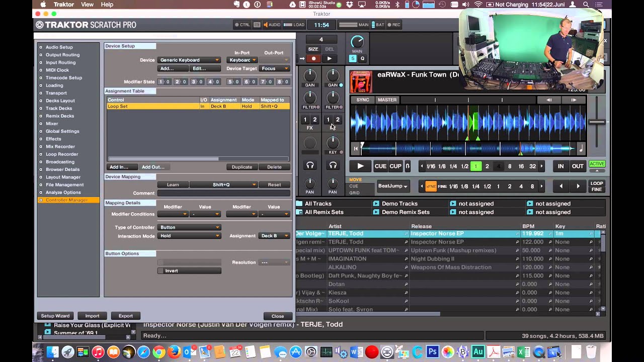
Task: Click the layout icon next to CTRL
Action: 257,25
